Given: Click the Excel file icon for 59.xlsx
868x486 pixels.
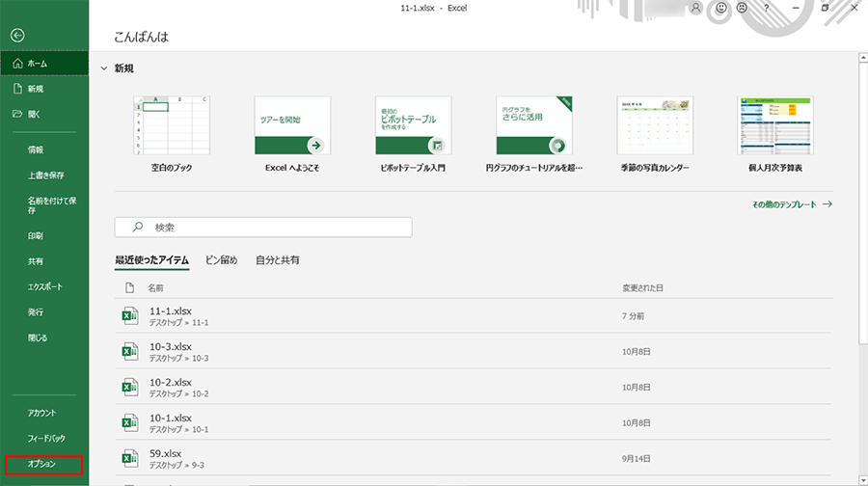Looking at the screenshot, I should (x=130, y=458).
